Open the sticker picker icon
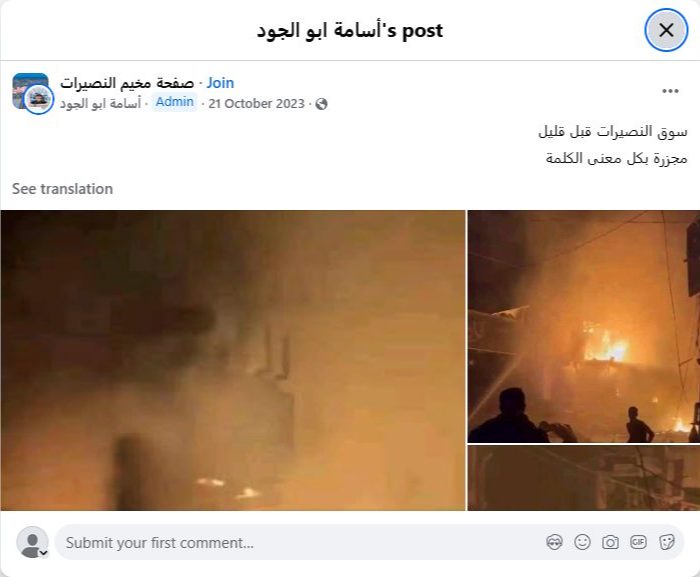 (x=666, y=542)
